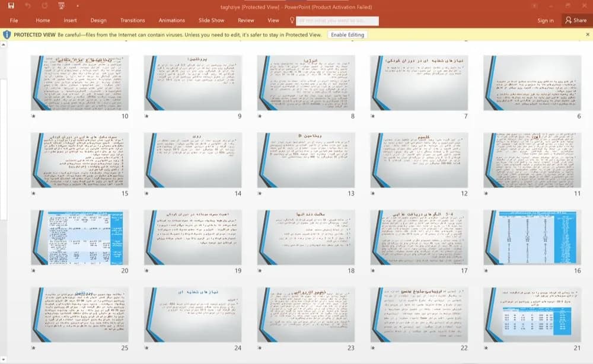Open the Insert ribbon tab
593x364 pixels.
pyautogui.click(x=70, y=20)
